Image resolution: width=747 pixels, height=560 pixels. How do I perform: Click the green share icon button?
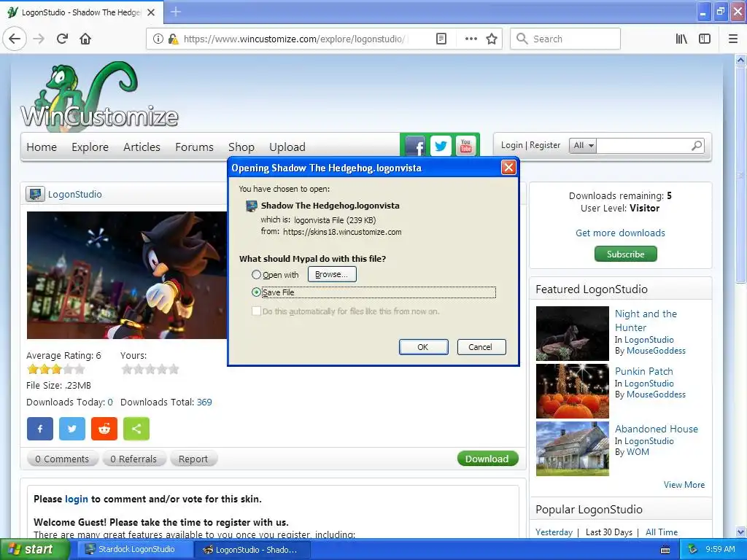click(136, 429)
